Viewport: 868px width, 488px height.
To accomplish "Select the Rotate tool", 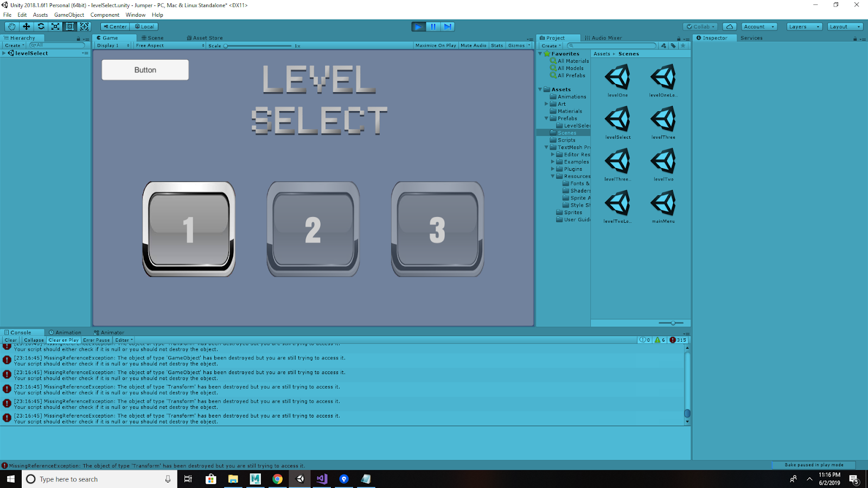I will pos(41,27).
